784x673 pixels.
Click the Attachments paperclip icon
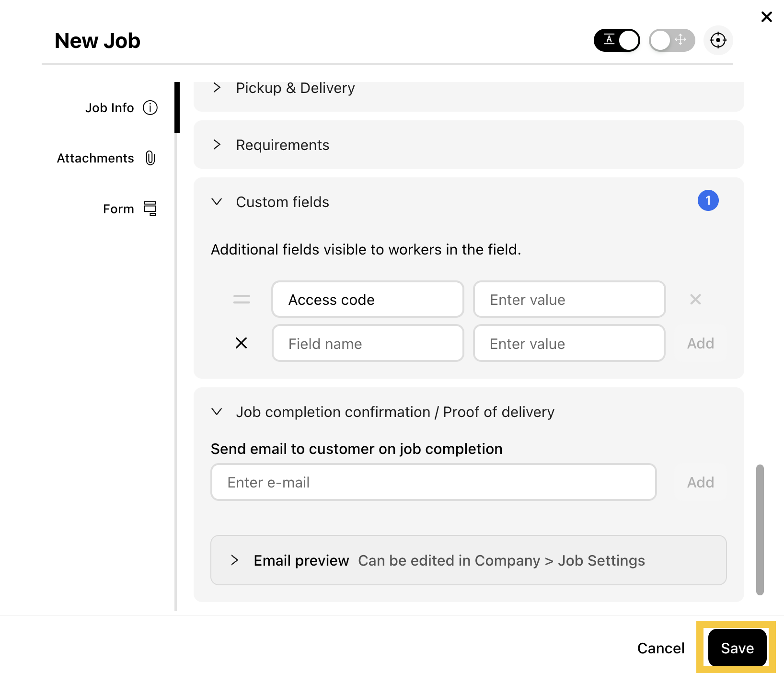150,158
